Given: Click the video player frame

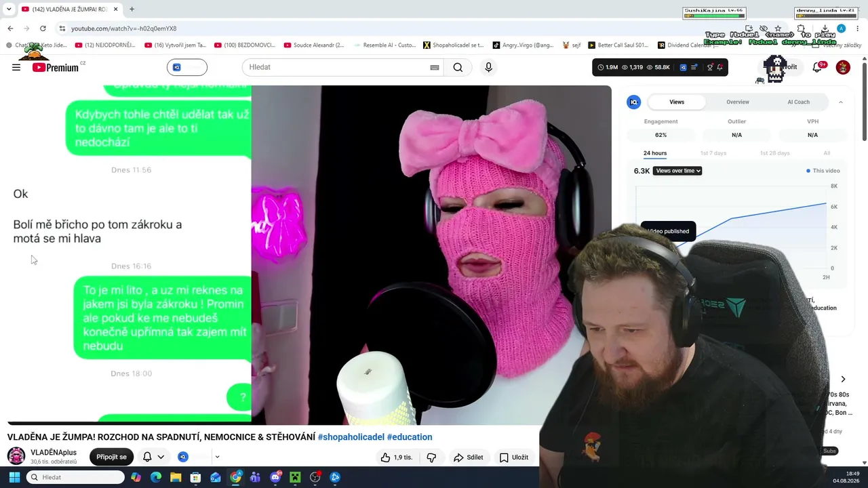Looking at the screenshot, I should tap(309, 255).
